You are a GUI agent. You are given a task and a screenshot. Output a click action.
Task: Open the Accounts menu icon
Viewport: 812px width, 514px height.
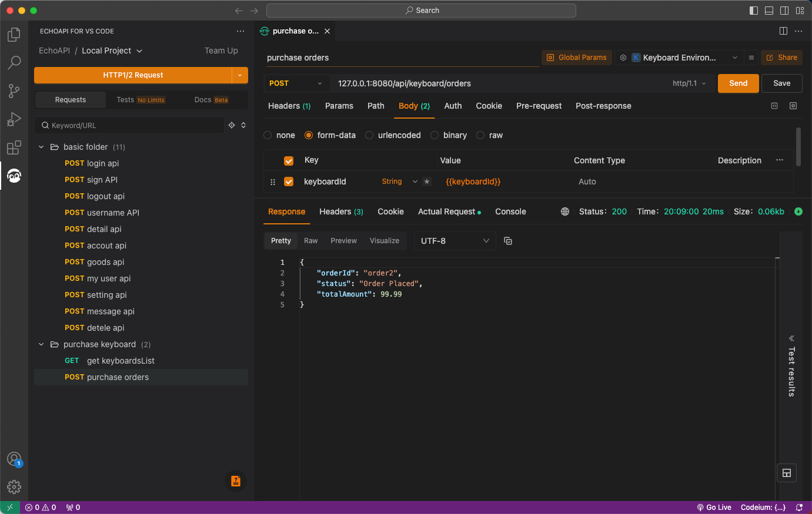(14, 459)
